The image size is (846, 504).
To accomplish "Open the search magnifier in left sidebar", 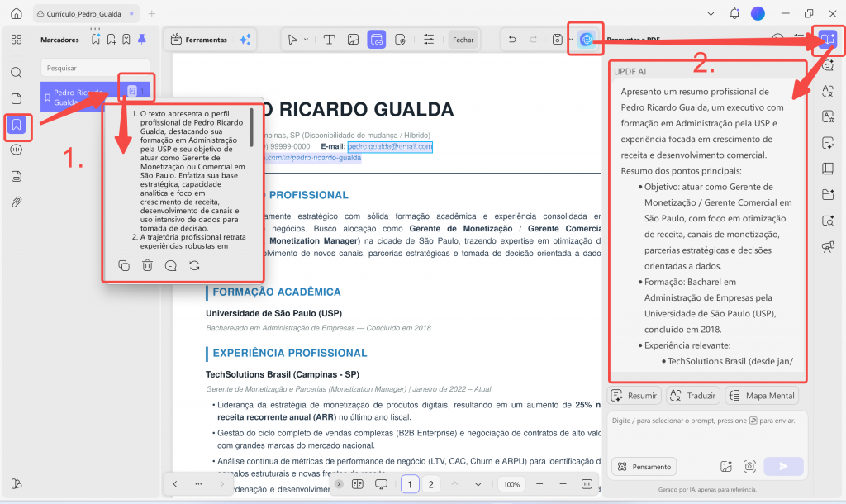I will point(17,73).
